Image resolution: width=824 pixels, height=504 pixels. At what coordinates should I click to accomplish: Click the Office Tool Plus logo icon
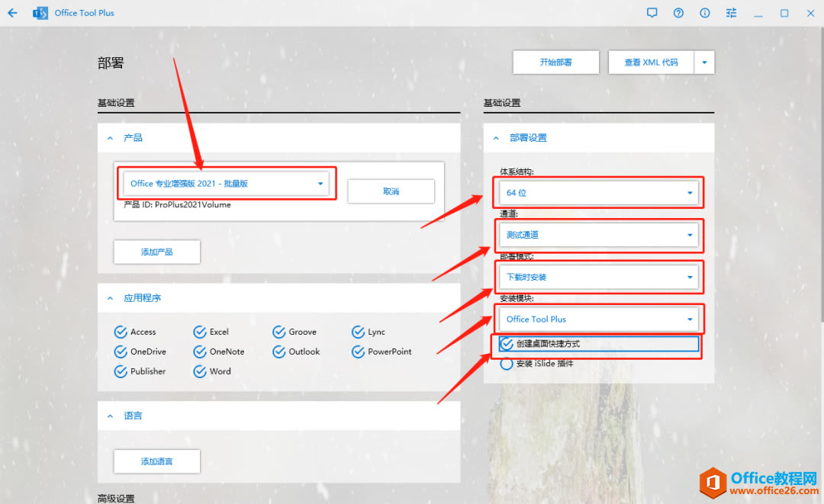click(x=40, y=13)
